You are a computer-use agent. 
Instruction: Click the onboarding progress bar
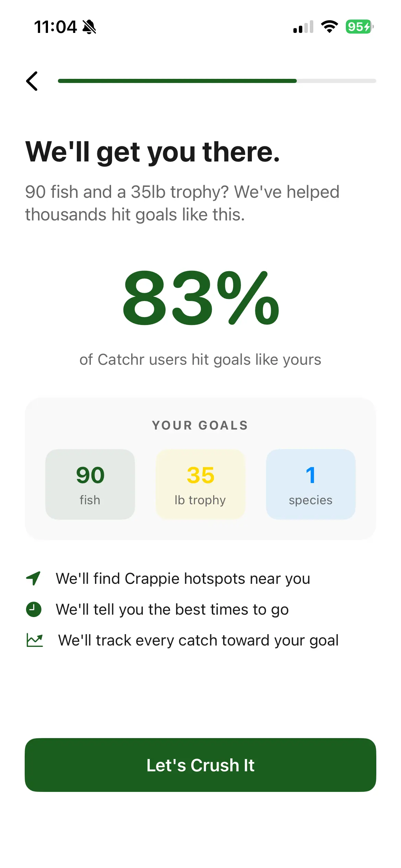(217, 81)
